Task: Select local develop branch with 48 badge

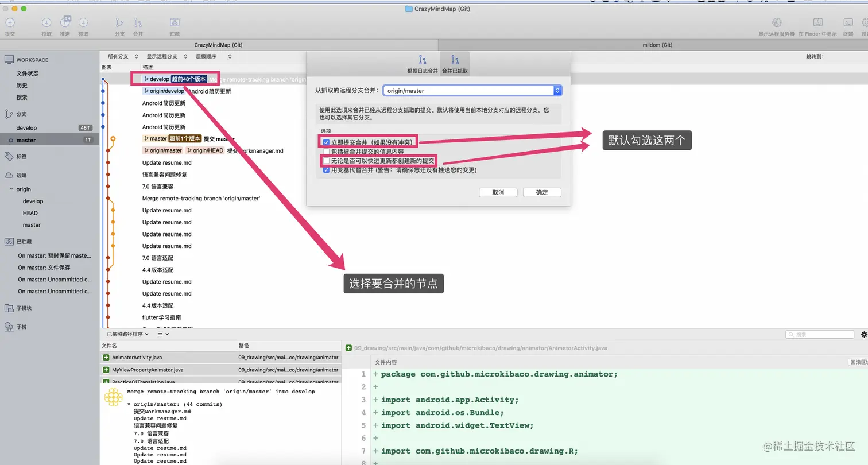Action: coord(50,128)
